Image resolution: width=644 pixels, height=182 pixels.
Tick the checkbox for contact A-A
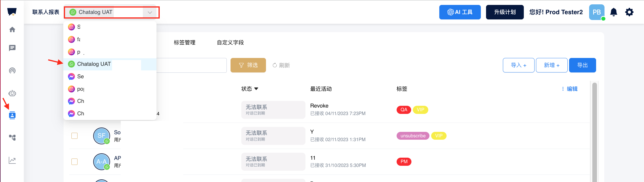pyautogui.click(x=75, y=161)
